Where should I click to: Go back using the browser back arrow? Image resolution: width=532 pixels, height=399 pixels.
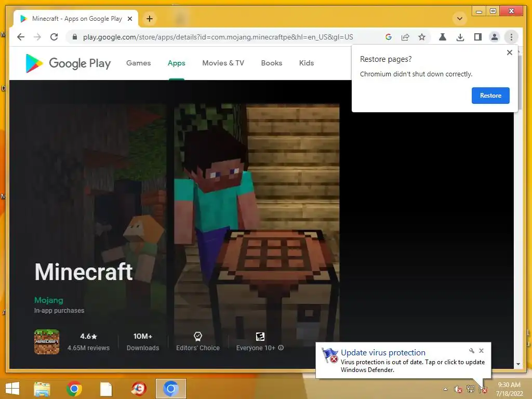(x=21, y=37)
